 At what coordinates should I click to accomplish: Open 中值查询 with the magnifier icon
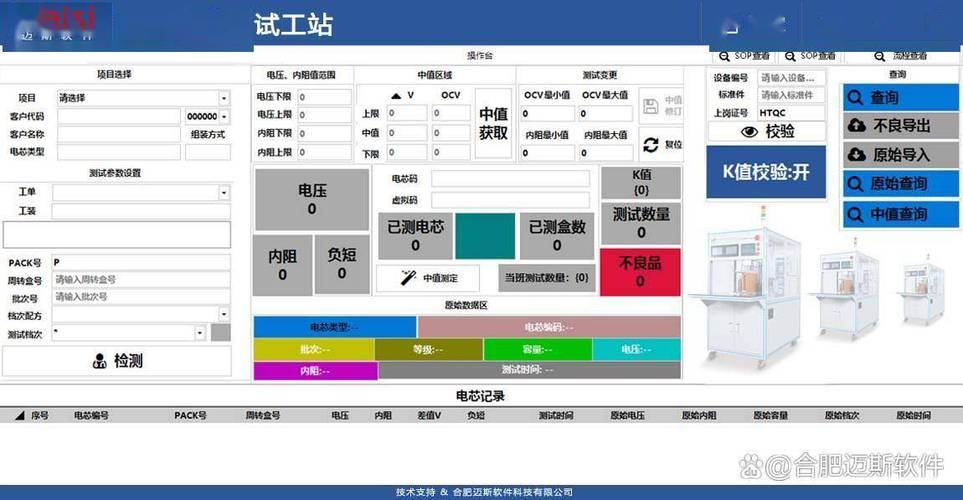tap(900, 214)
